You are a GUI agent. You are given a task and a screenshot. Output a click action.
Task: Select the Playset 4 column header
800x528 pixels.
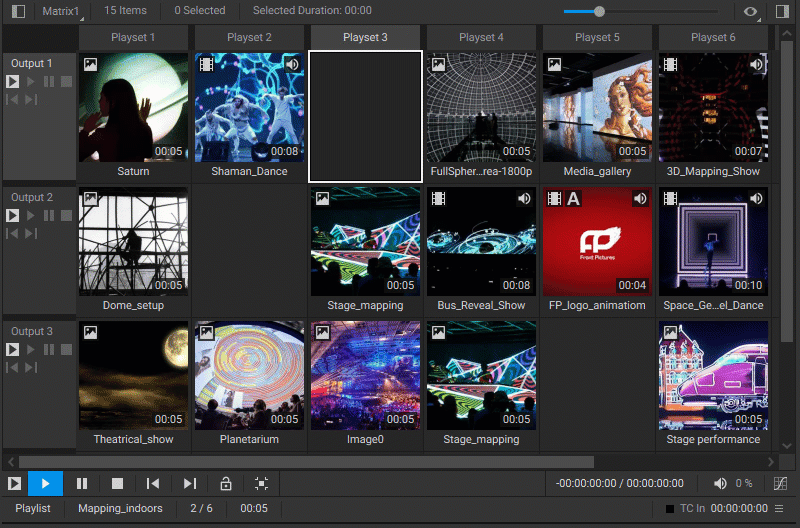tap(481, 37)
